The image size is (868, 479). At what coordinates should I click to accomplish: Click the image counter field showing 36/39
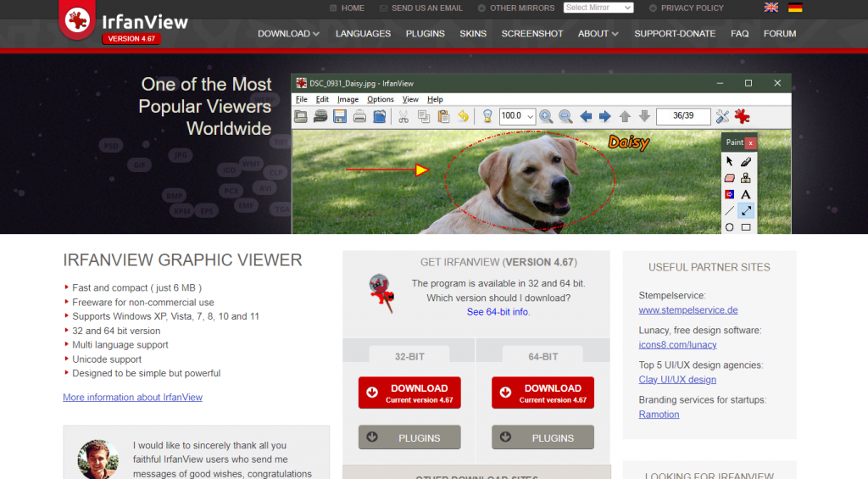coord(682,116)
